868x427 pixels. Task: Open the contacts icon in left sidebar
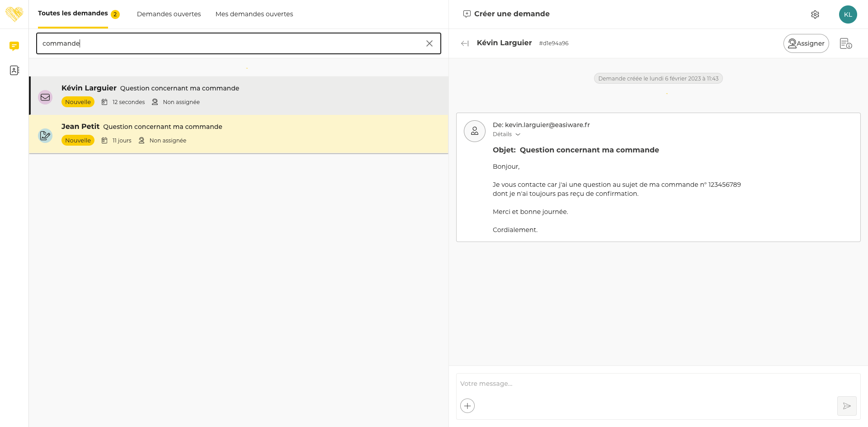(x=14, y=70)
